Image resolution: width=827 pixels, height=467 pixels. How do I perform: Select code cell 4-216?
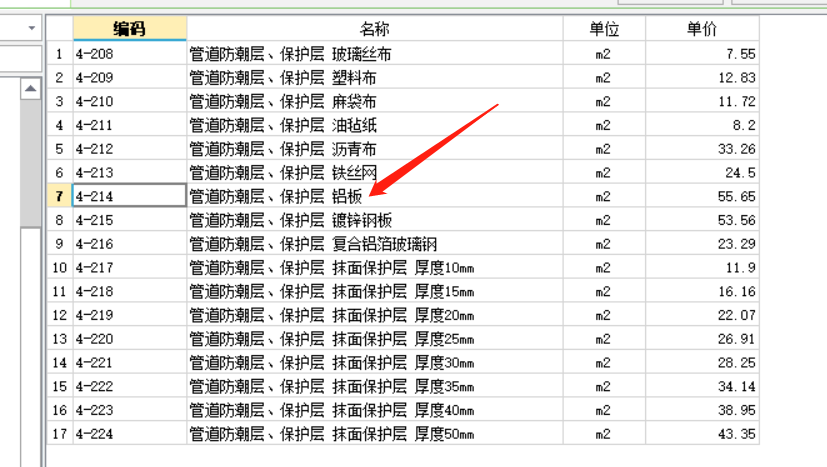(130, 244)
